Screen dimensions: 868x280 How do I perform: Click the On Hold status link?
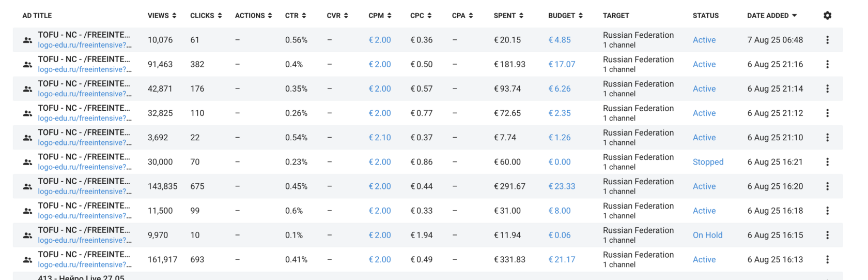[x=707, y=235]
